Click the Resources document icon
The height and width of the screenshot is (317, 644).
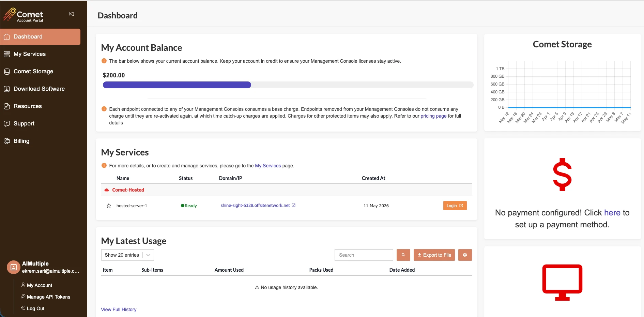pyautogui.click(x=7, y=106)
